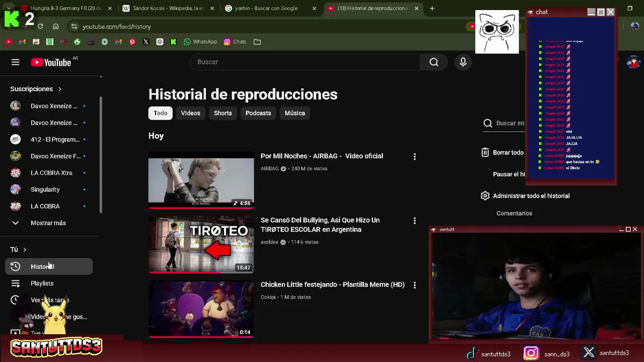Open Comentarios link

[x=514, y=213]
